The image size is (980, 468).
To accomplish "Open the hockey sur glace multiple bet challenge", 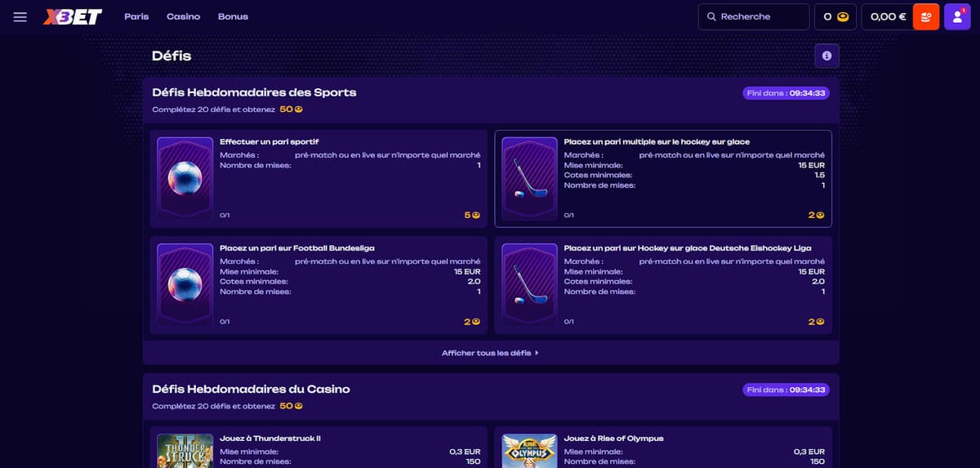I will (x=663, y=179).
